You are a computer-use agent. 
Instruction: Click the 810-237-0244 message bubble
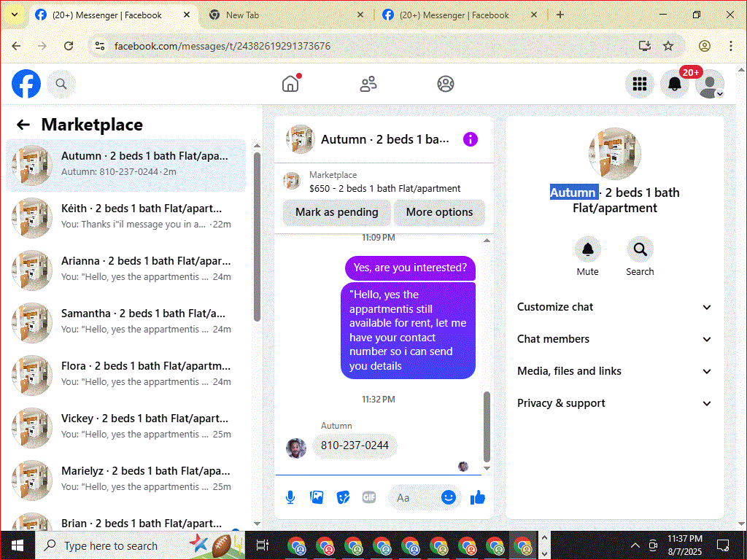[355, 446]
